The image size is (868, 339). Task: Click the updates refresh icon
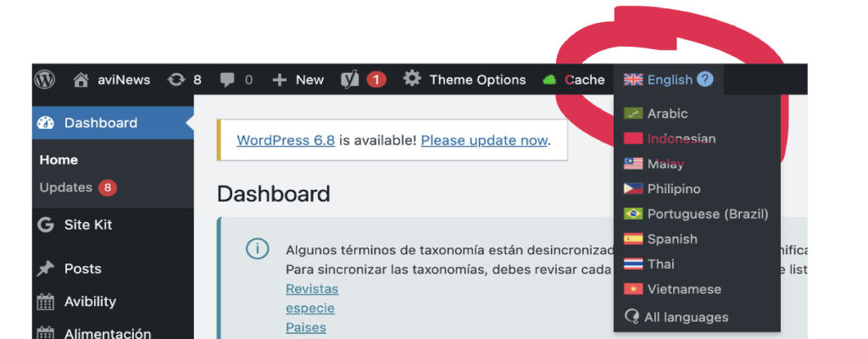coord(176,80)
